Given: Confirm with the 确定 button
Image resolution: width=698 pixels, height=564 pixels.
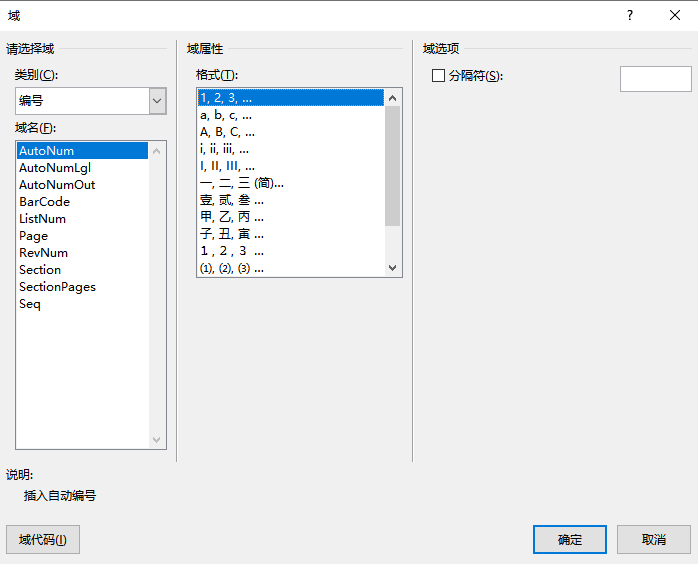Looking at the screenshot, I should tap(570, 540).
